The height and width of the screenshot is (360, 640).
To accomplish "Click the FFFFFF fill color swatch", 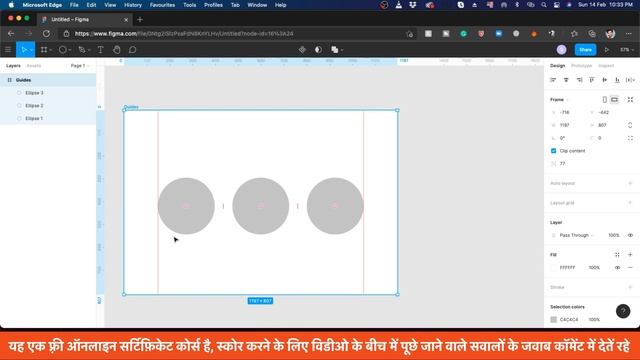I will coord(553,268).
